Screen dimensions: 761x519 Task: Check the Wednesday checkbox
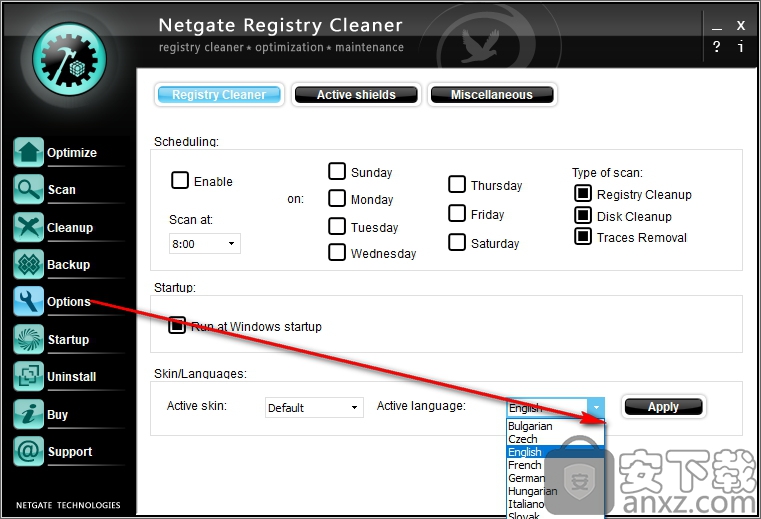pyautogui.click(x=337, y=252)
